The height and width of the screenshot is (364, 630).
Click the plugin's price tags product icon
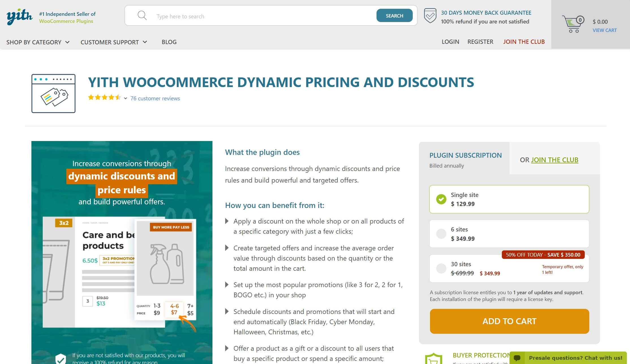[53, 93]
